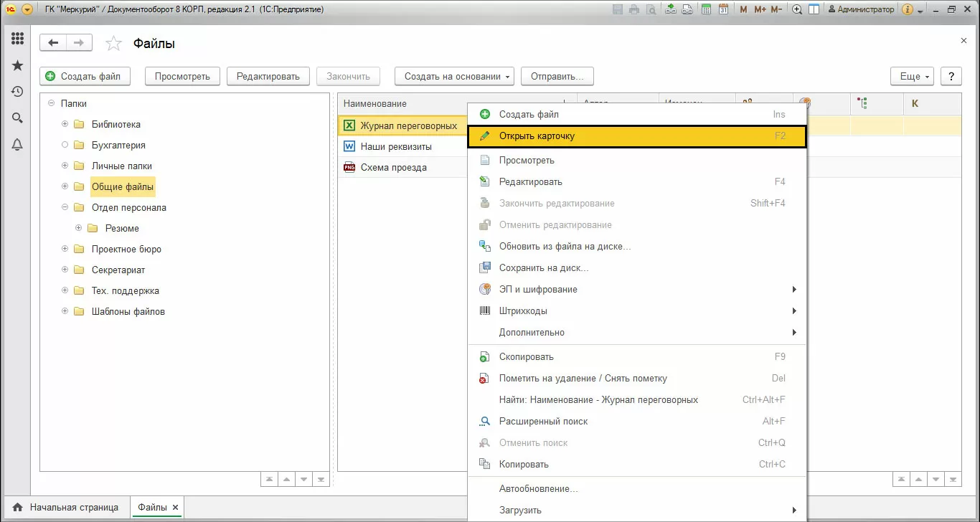
Task: Click the Просмотреть toolbar button
Action: click(x=182, y=76)
